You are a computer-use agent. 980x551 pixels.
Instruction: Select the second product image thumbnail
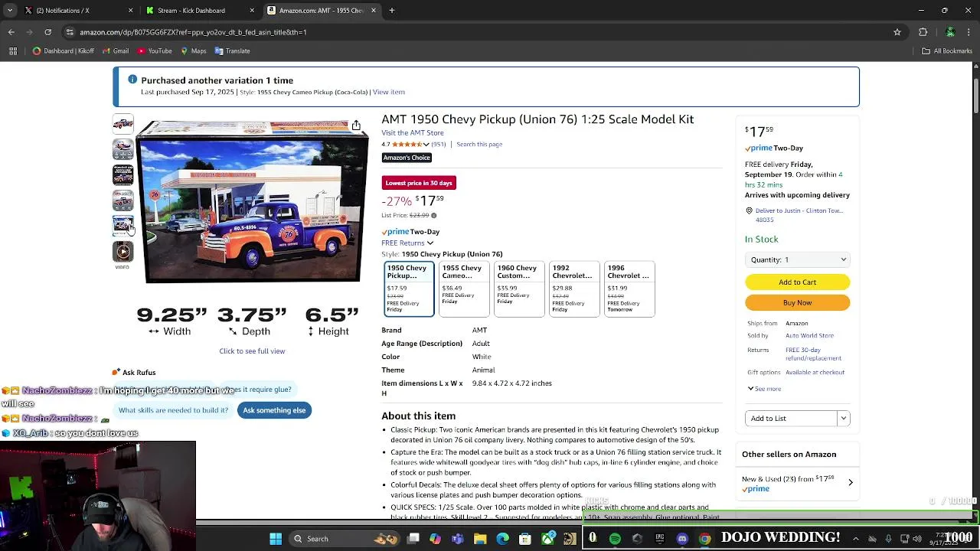point(122,149)
